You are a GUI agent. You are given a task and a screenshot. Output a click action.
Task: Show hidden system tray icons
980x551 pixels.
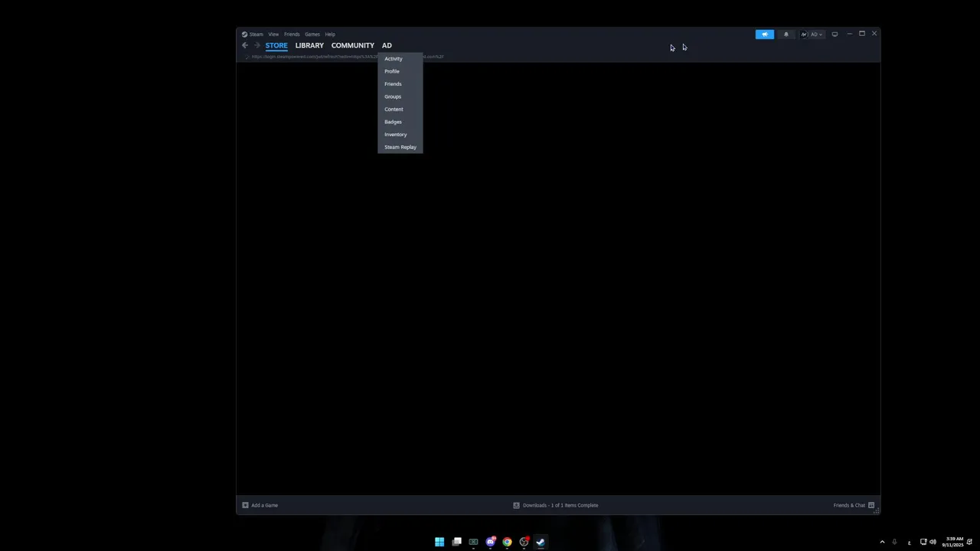[882, 542]
